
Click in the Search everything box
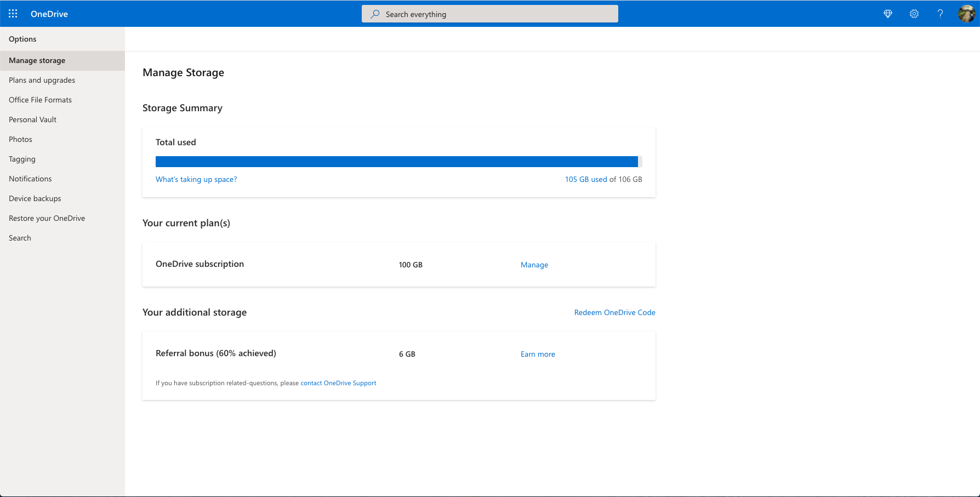[490, 14]
